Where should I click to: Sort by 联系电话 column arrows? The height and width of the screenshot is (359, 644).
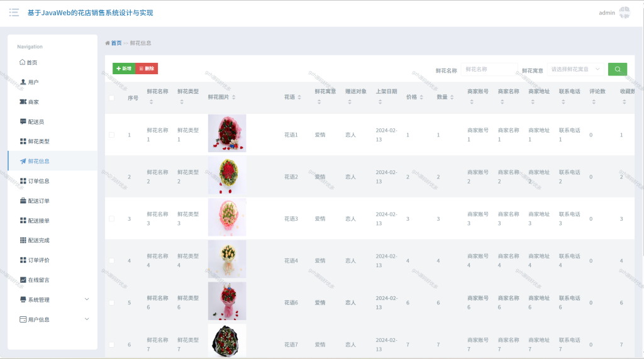[563, 102]
